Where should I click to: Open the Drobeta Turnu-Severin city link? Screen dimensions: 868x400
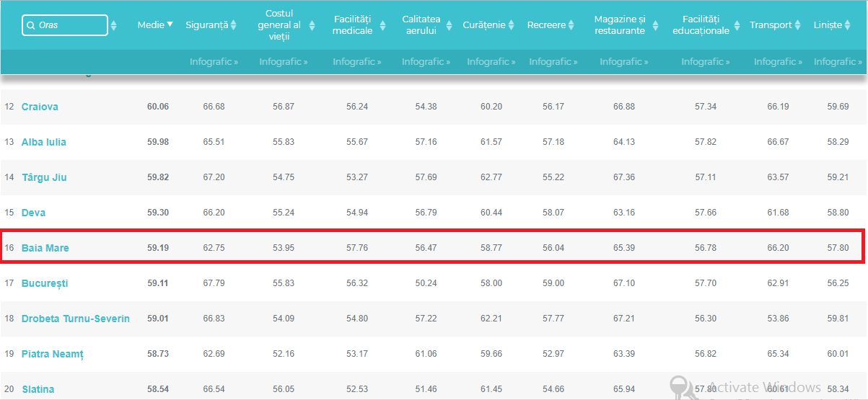[x=76, y=319]
